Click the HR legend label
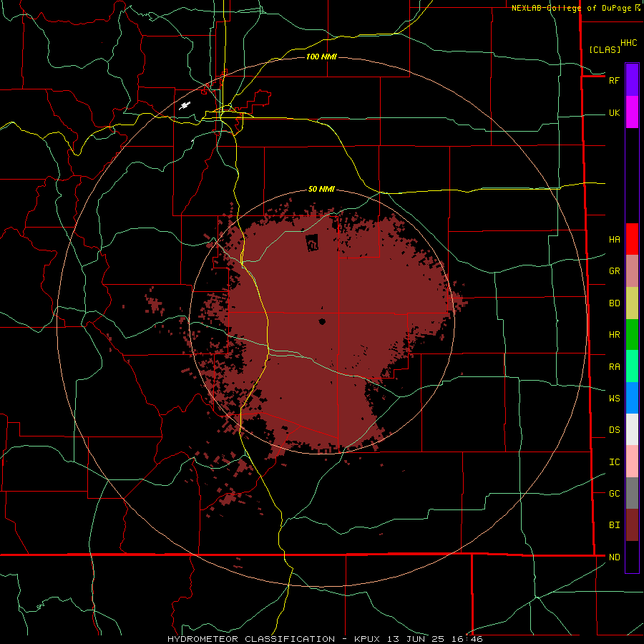The height and width of the screenshot is (644, 644). point(615,335)
